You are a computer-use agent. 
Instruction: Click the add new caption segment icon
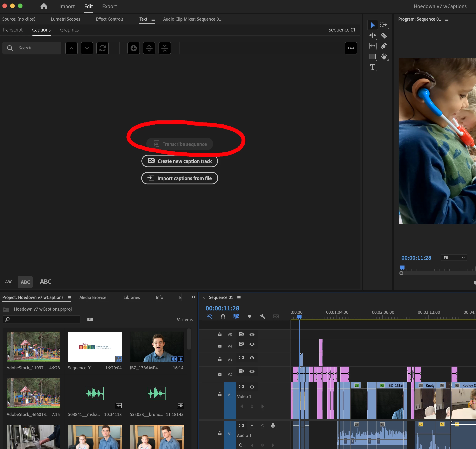pyautogui.click(x=134, y=48)
